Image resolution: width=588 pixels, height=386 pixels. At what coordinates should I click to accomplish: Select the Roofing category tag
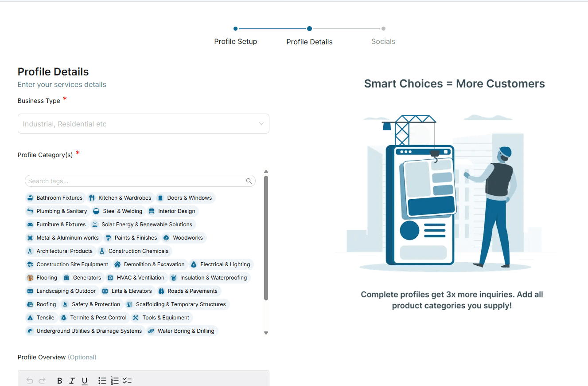[x=42, y=304]
